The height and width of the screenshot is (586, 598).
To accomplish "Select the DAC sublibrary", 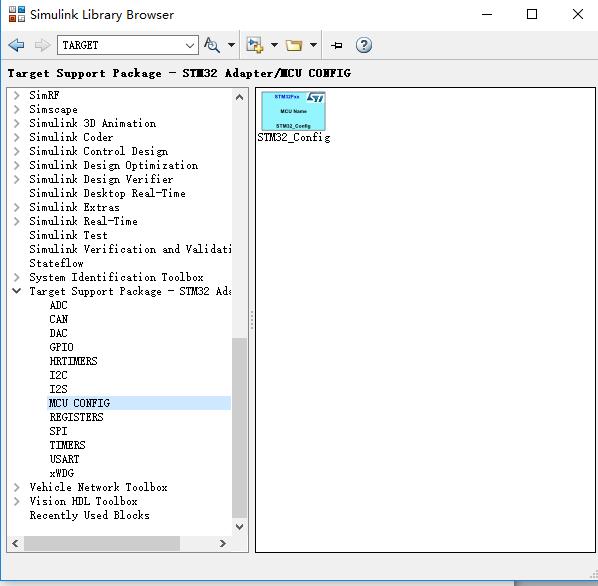I will tap(58, 333).
